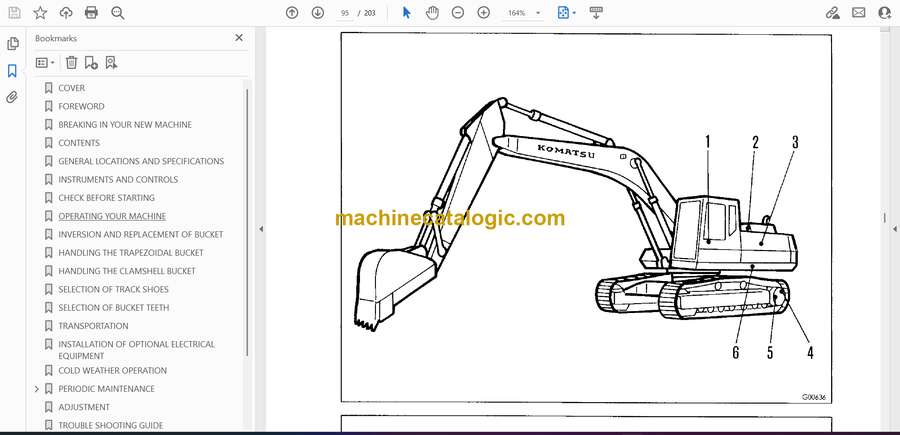The image size is (900, 435).
Task: Open the COVER bookmark
Action: tap(72, 88)
